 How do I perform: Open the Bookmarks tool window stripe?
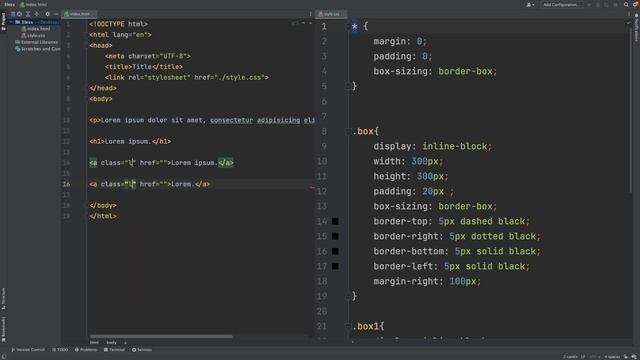[3, 329]
